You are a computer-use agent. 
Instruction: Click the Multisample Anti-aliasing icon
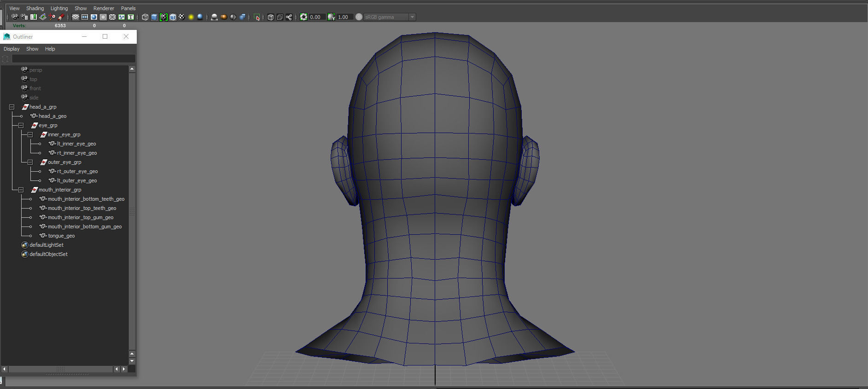click(x=233, y=17)
